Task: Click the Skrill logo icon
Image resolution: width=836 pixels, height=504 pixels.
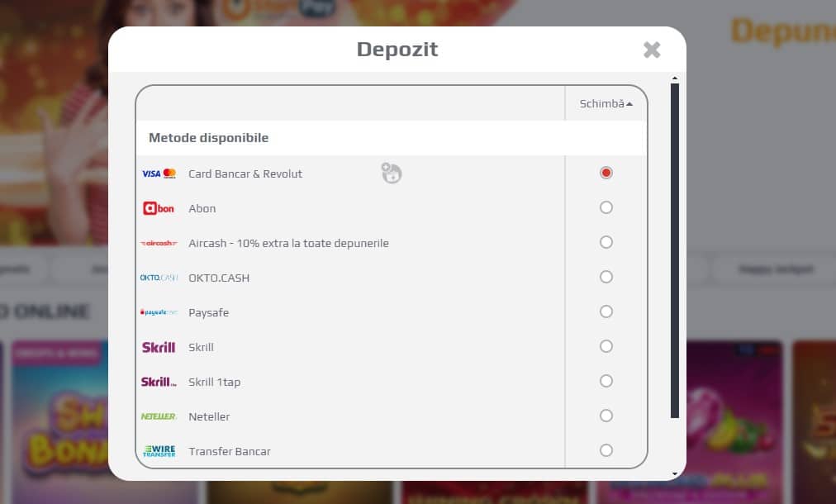Action: click(x=159, y=347)
